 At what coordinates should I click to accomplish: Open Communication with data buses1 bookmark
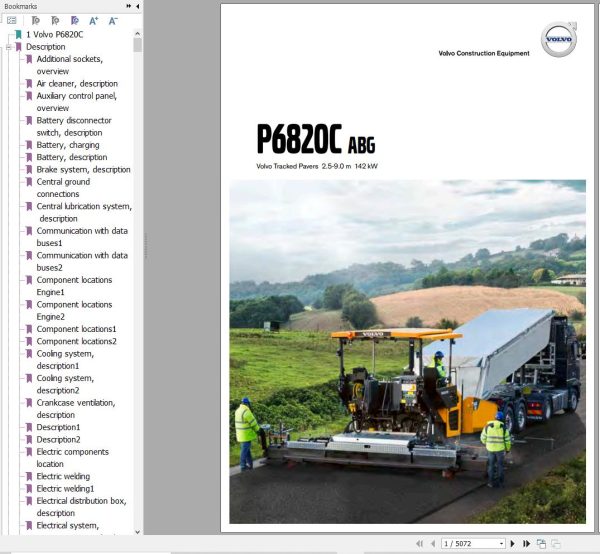point(82,236)
